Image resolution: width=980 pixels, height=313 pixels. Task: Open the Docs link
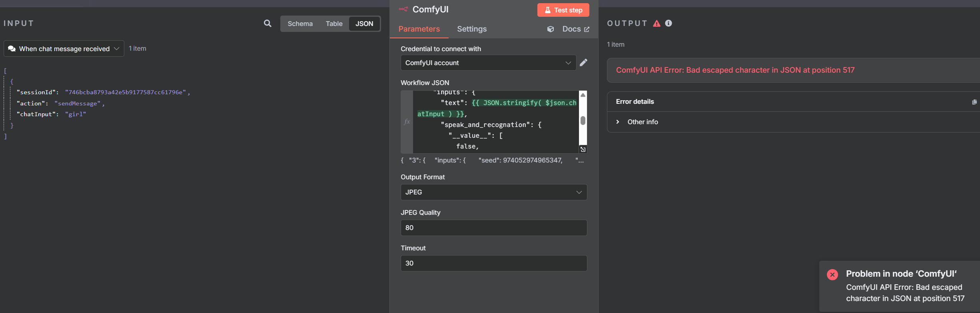pyautogui.click(x=576, y=29)
